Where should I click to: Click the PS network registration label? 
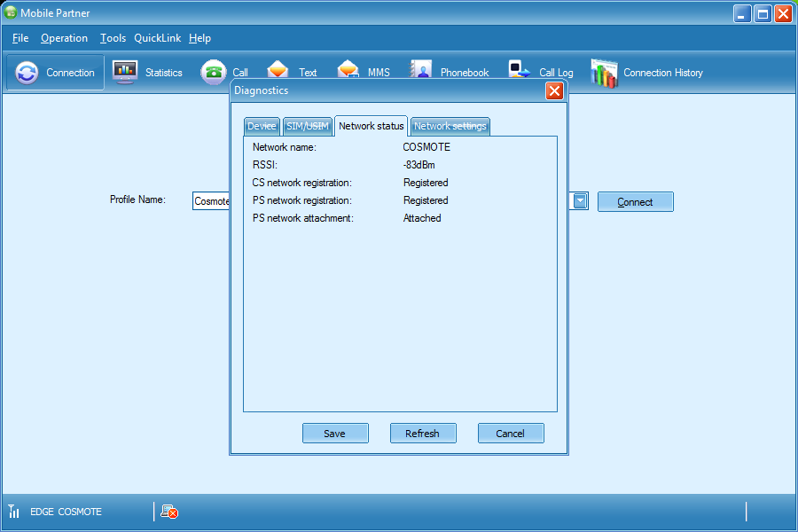(x=301, y=200)
